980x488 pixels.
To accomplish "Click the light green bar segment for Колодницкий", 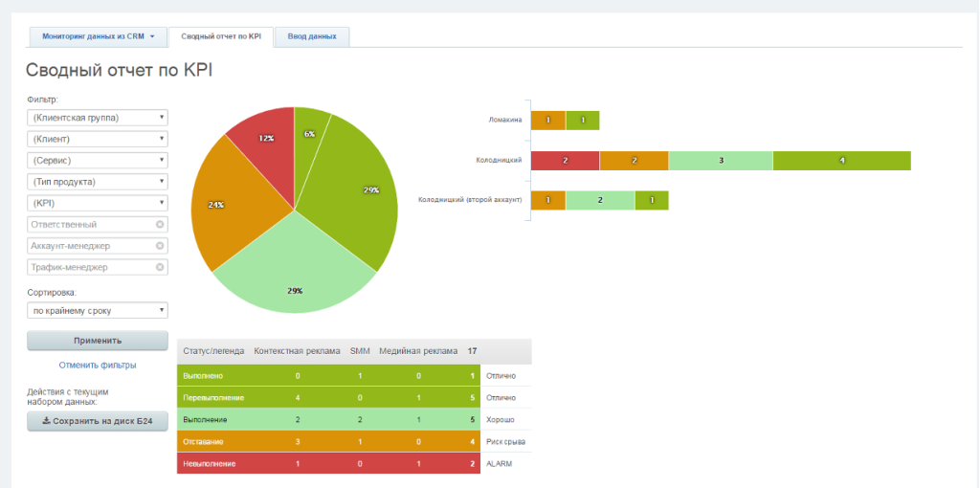I will click(721, 161).
